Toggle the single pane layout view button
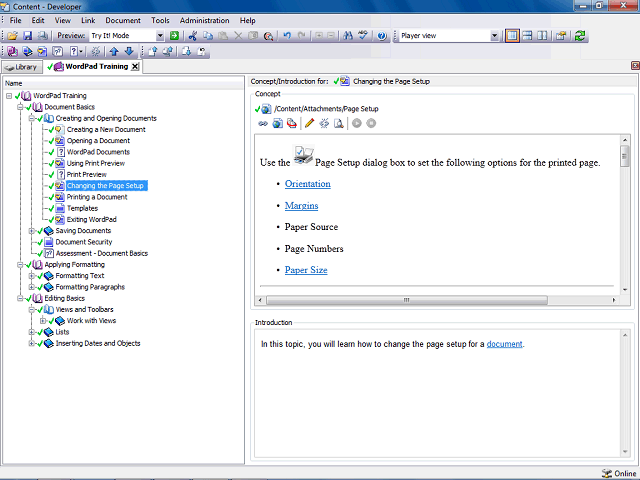640x480 pixels. click(x=512, y=36)
